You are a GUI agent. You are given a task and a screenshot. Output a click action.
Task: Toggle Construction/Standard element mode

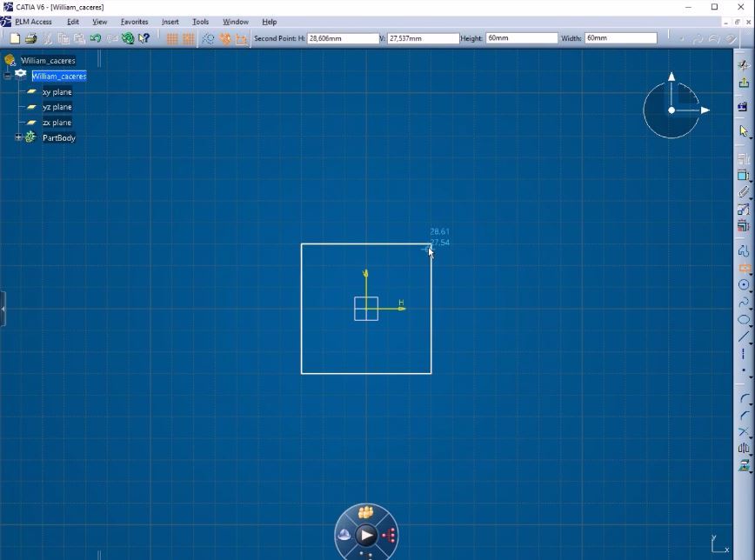(208, 38)
